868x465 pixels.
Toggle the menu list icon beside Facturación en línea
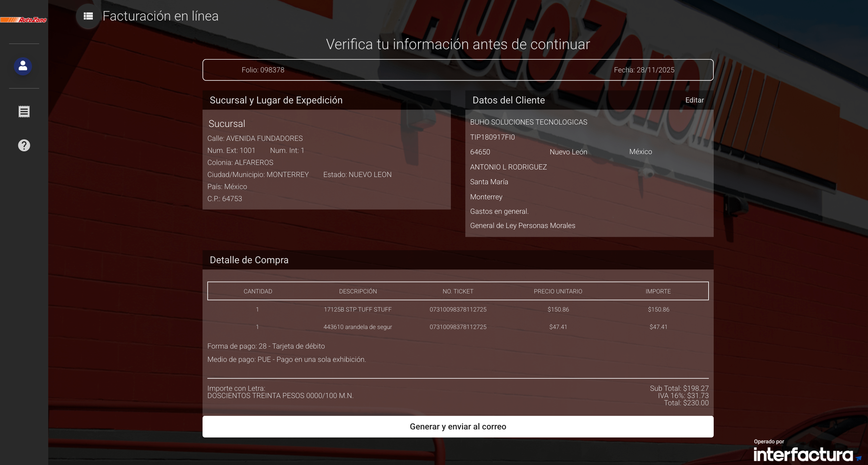tap(88, 16)
